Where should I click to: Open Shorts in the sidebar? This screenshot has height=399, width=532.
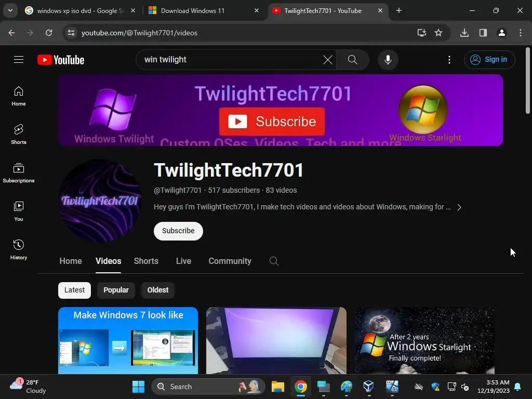coord(19,135)
